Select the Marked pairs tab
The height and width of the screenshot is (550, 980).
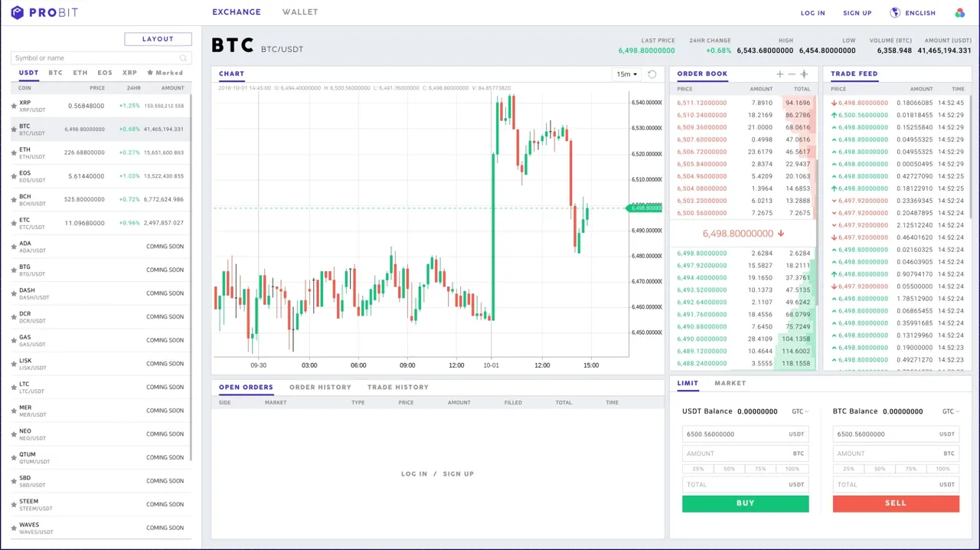(x=165, y=73)
